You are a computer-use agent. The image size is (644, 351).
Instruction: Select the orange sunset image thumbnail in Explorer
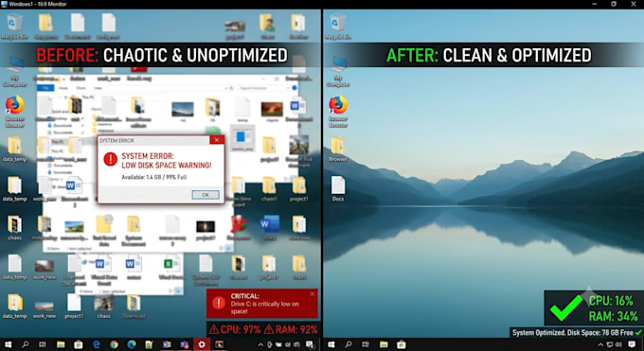tap(272, 110)
